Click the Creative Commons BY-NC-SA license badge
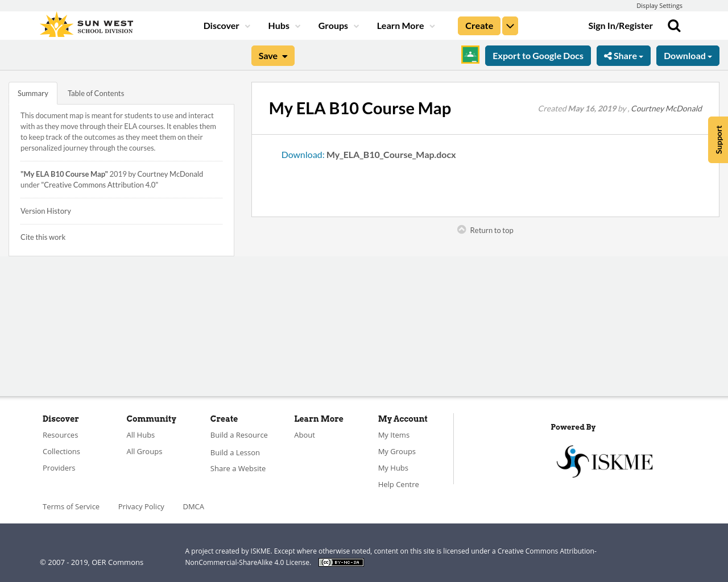Screen dimensions: 728x582 coord(341,562)
